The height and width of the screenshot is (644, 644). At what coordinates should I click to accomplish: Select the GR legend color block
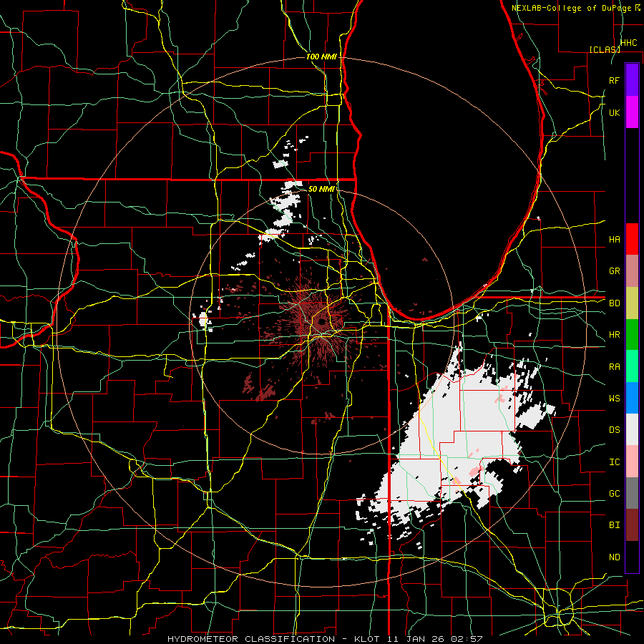pos(632,271)
